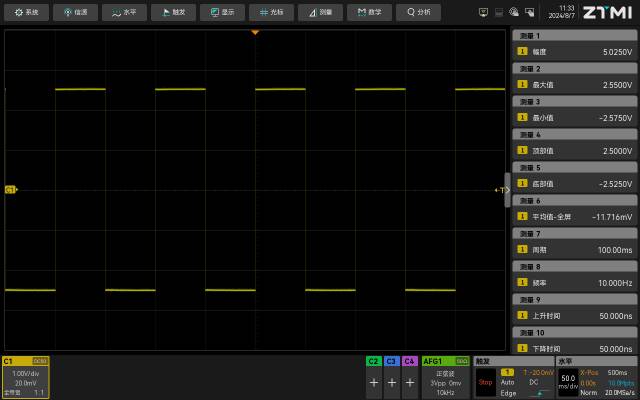Click the 周期 period value 100.00ms
The image size is (640, 400).
coord(615,250)
